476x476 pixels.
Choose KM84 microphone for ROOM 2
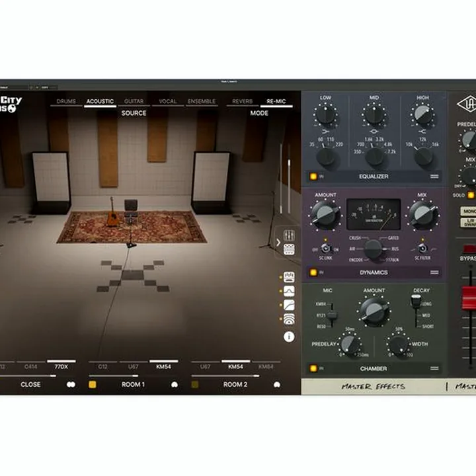click(266, 366)
